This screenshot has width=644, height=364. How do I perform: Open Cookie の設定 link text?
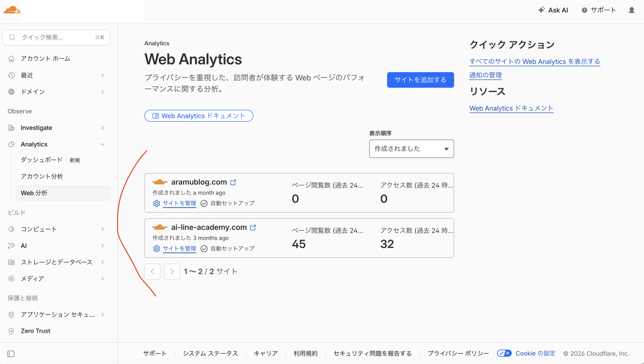[x=535, y=354]
